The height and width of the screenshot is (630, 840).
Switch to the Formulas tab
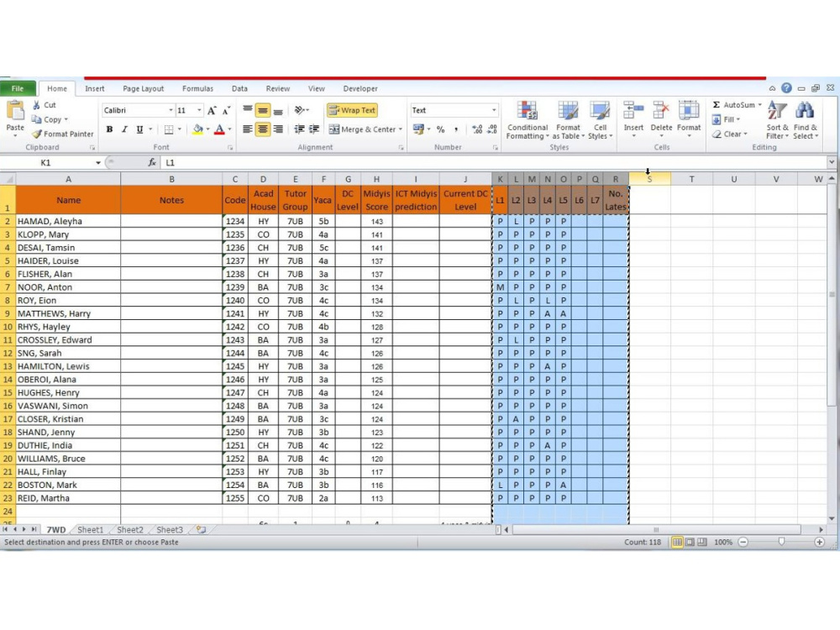click(x=197, y=88)
